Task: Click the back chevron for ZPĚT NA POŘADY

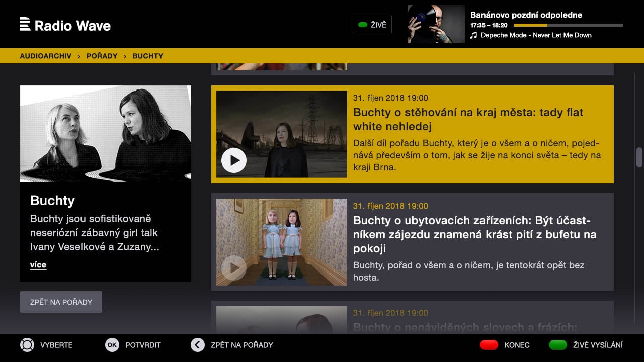Action: [197, 345]
